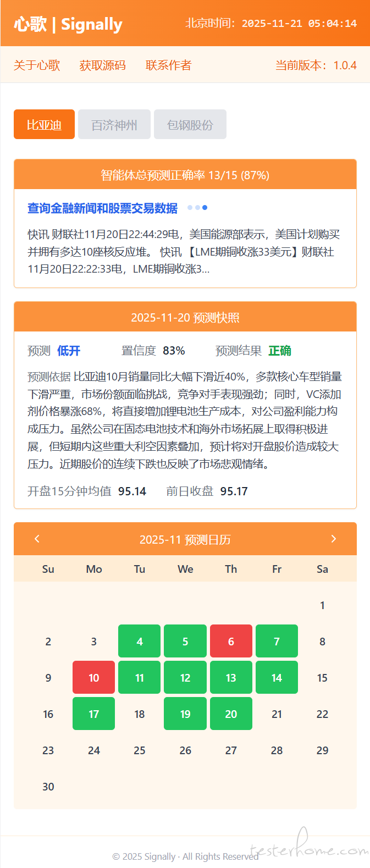Go to previous month in prediction calendar

[x=37, y=539]
